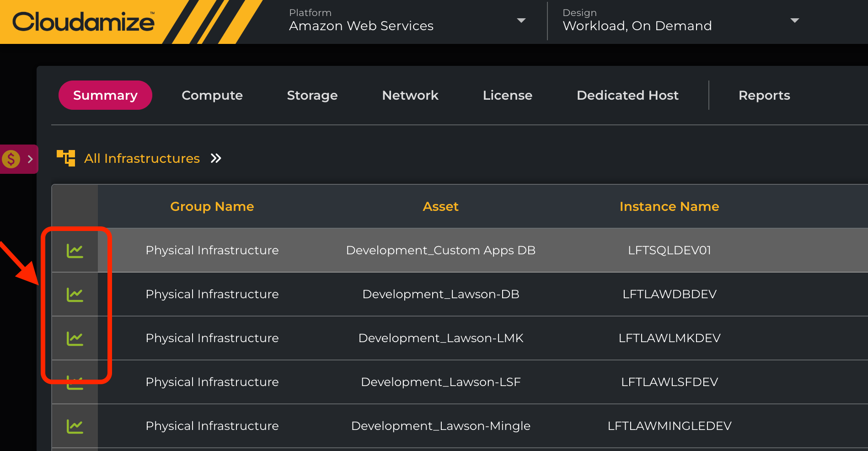Sort by Asset column header
This screenshot has height=451, width=868.
[x=440, y=206]
